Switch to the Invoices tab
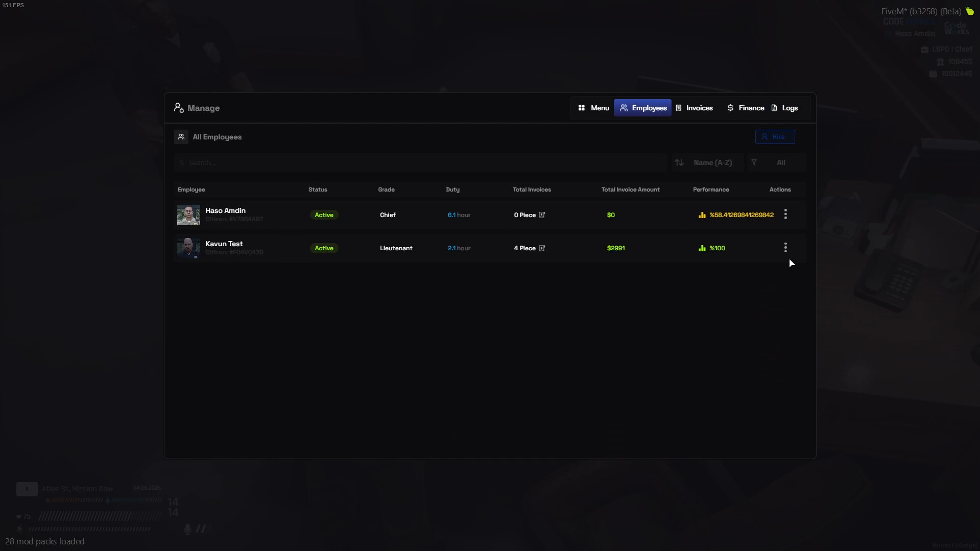Image resolution: width=980 pixels, height=551 pixels. [695, 108]
